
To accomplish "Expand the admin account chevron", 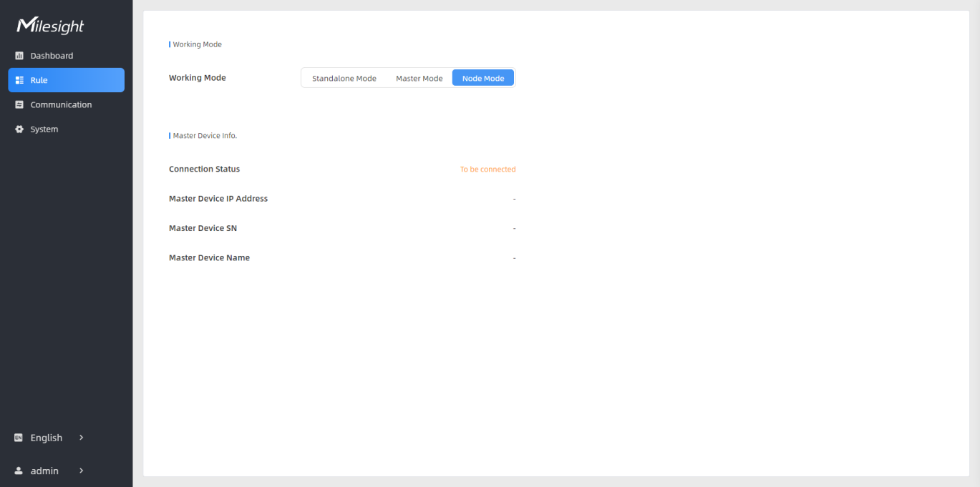I will 81,471.
